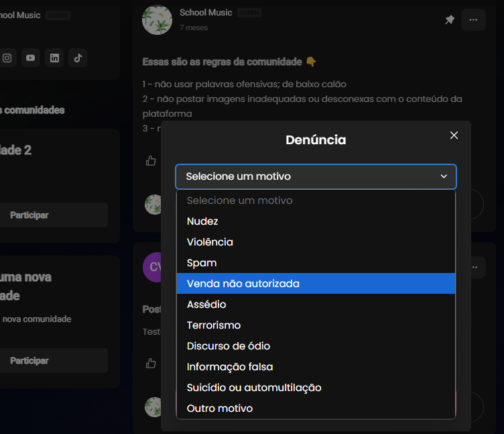Open School Music profile avatar

pyautogui.click(x=157, y=20)
